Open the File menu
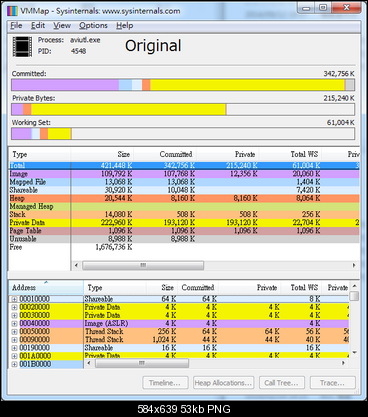This screenshot has height=417, width=368. point(16,26)
